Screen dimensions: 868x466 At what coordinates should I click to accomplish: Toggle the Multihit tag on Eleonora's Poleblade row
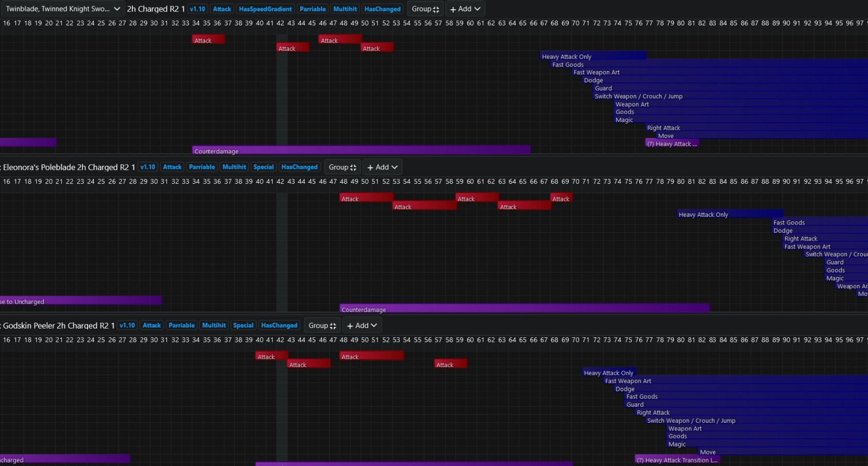tap(234, 167)
